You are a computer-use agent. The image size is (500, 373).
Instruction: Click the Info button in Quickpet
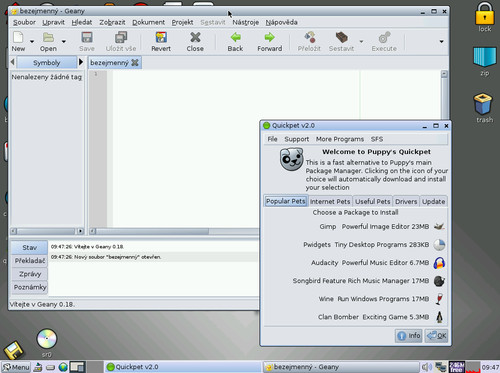point(409,336)
